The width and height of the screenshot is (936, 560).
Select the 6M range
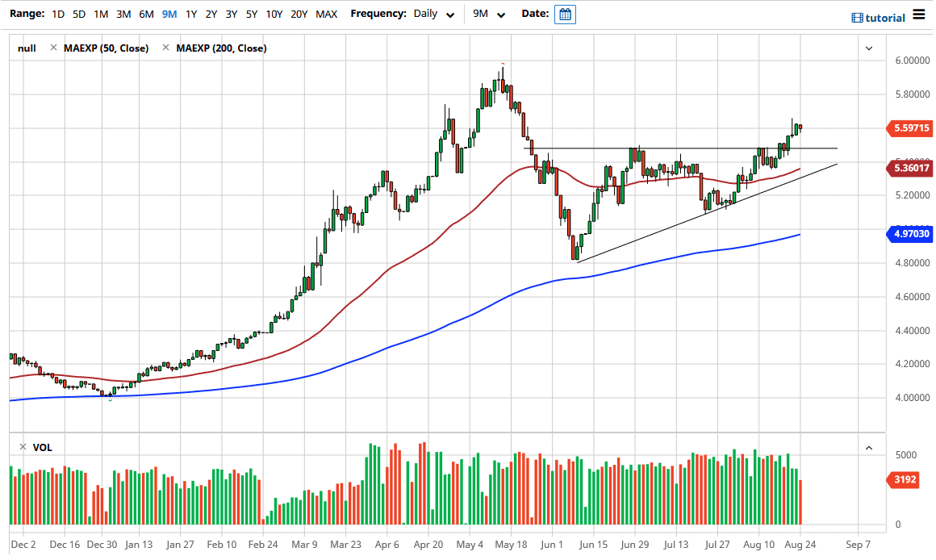pos(146,14)
